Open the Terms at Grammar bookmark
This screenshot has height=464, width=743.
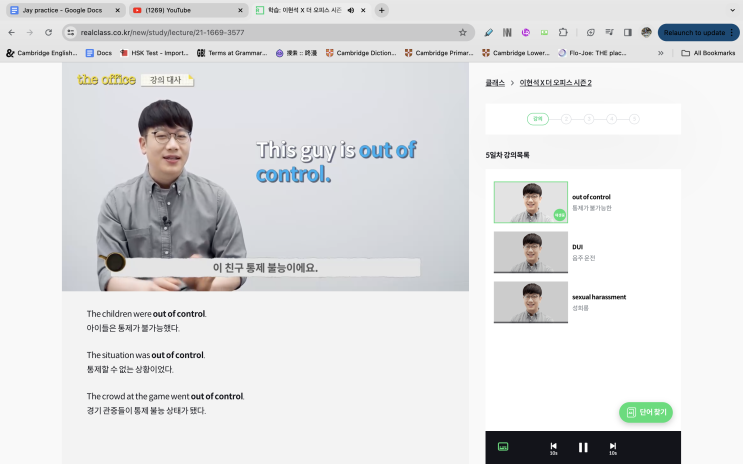[x=232, y=53]
